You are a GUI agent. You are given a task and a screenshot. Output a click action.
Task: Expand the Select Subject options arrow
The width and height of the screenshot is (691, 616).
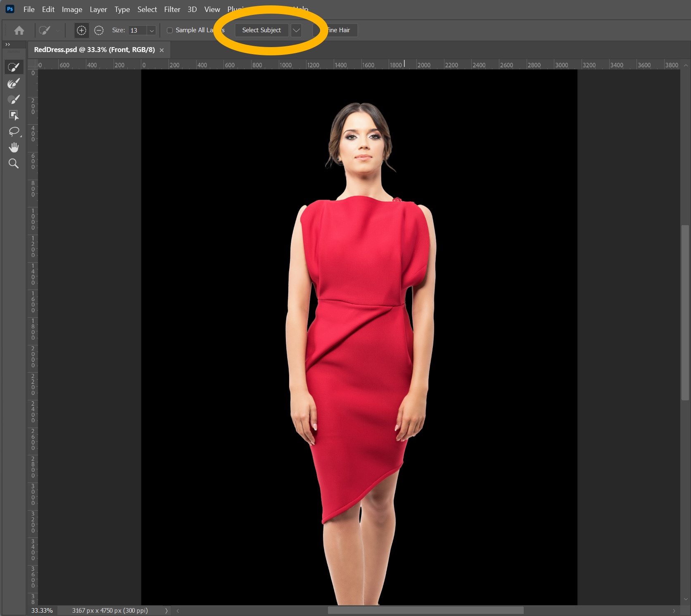point(296,30)
